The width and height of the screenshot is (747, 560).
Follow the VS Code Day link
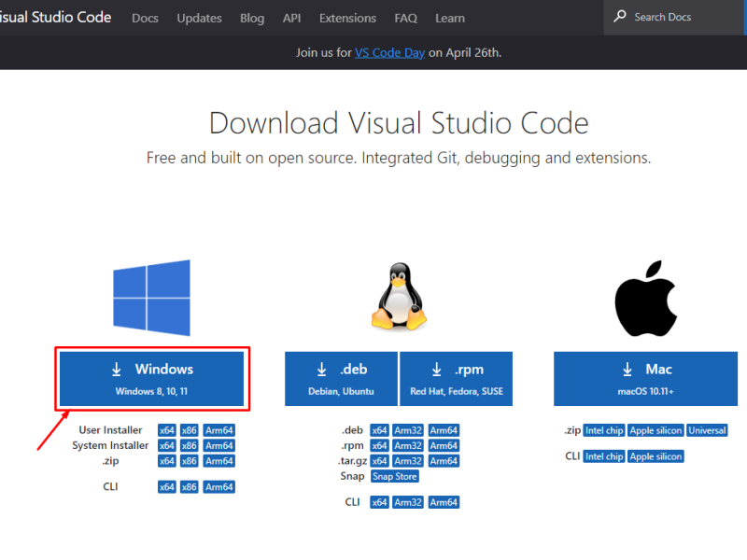coord(389,52)
